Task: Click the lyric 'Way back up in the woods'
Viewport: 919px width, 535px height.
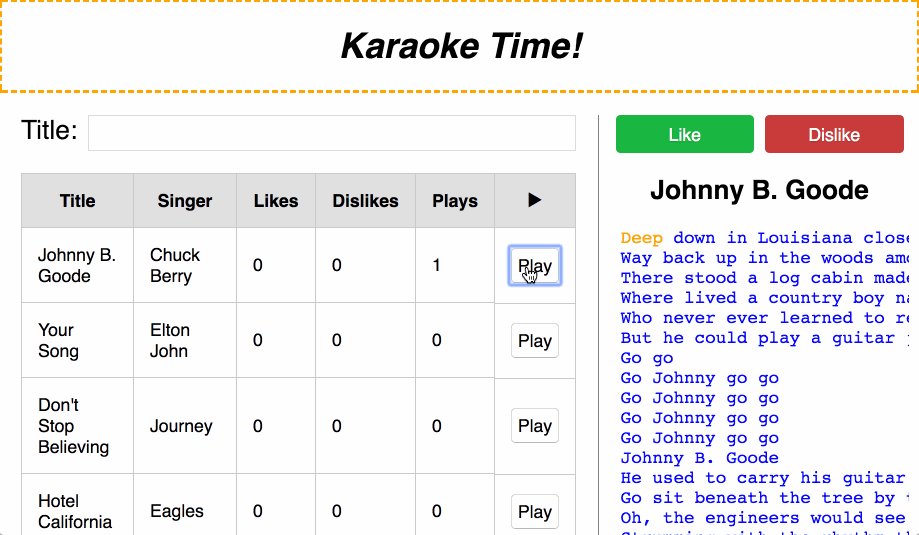Action: [x=747, y=258]
